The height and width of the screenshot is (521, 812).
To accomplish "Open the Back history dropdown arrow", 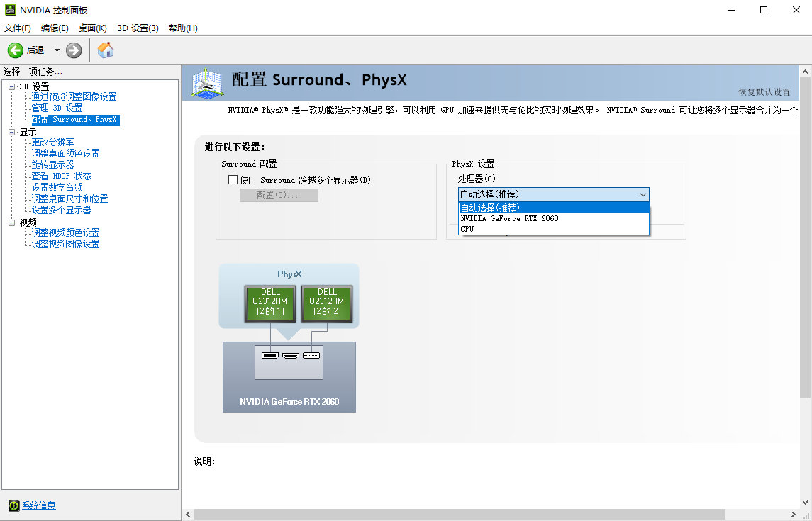I will click(x=57, y=50).
